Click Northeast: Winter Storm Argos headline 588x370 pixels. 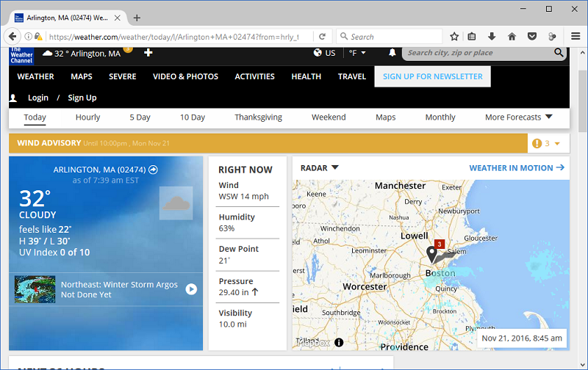pos(119,289)
